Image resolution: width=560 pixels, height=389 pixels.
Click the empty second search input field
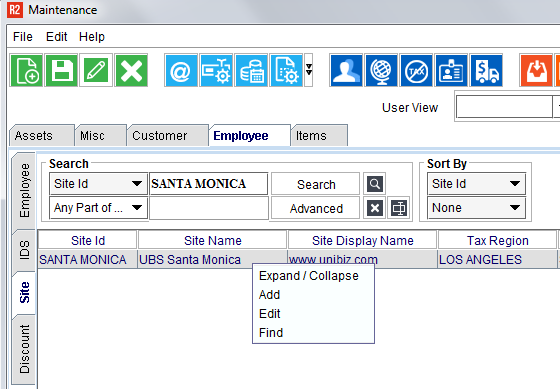coord(209,208)
